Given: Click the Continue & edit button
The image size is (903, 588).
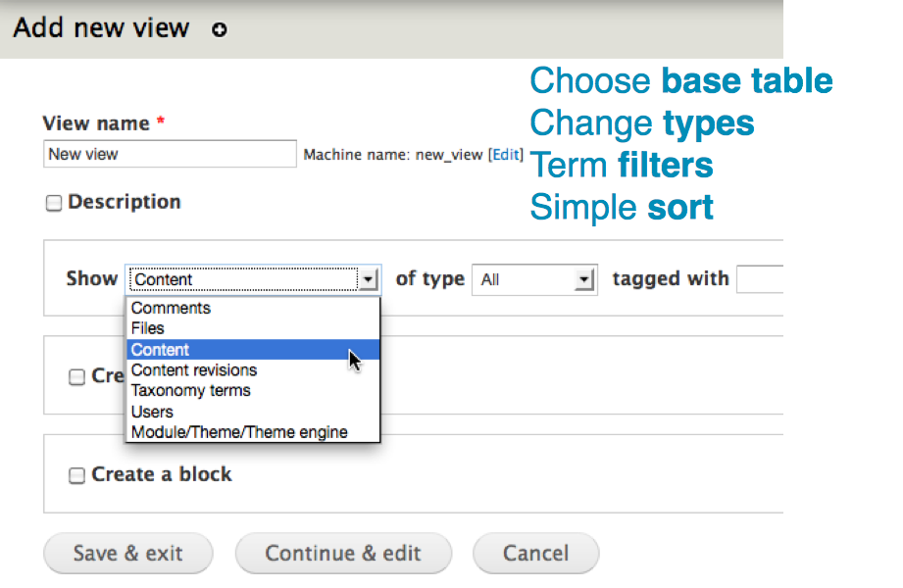Looking at the screenshot, I should tap(343, 554).
